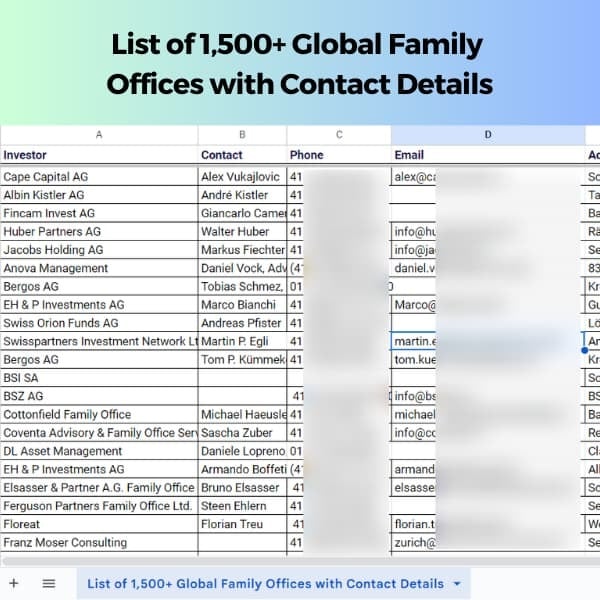Select the Fincam Invest AG cell

coord(99,213)
